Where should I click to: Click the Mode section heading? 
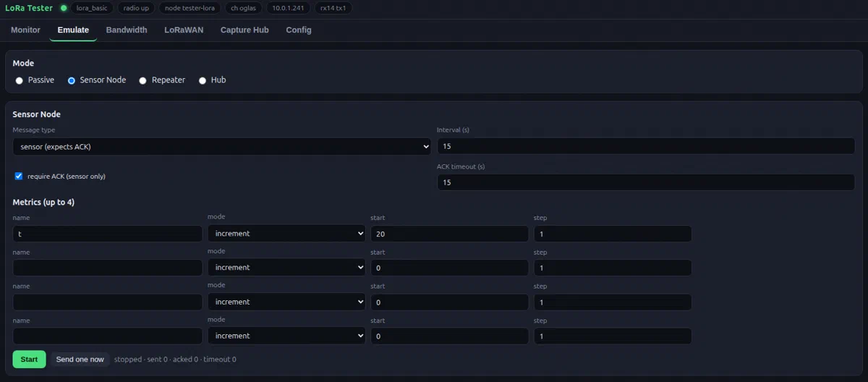pyautogui.click(x=23, y=63)
